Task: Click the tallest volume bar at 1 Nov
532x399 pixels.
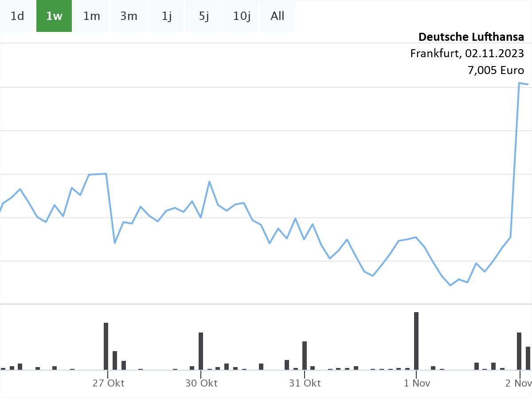Action: point(416,340)
